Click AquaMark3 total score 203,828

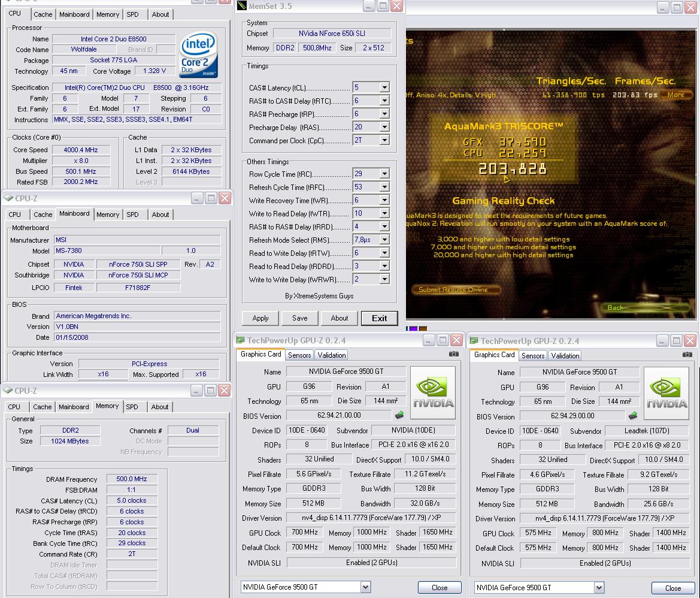pos(513,169)
